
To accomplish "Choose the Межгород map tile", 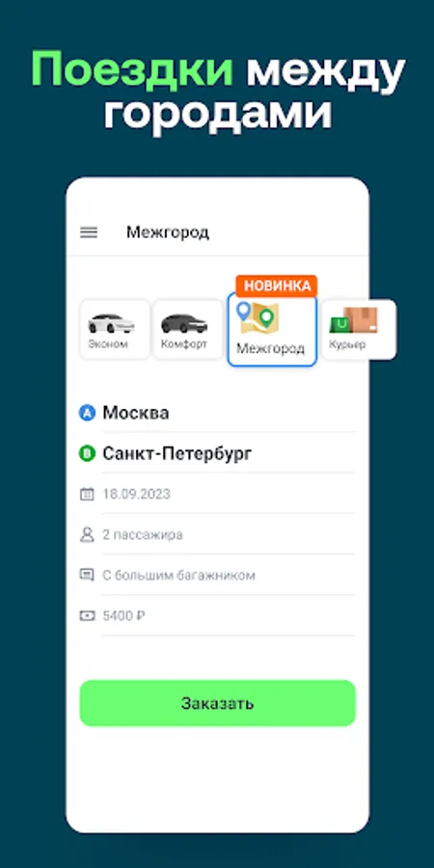I will [x=272, y=330].
